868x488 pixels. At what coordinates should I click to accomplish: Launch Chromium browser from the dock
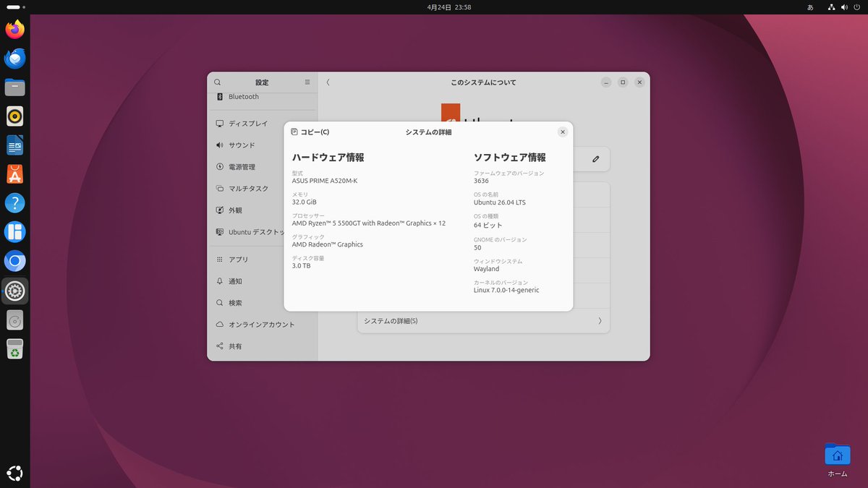click(x=14, y=260)
